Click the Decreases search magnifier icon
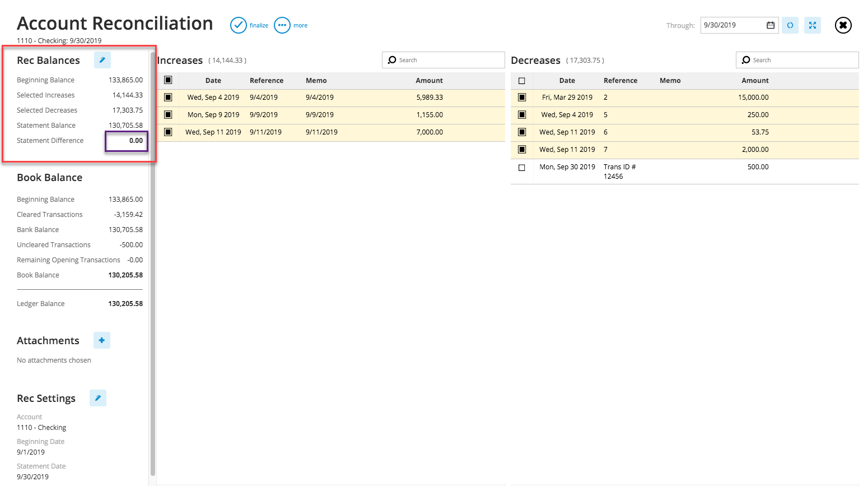The height and width of the screenshot is (486, 868). tap(746, 60)
